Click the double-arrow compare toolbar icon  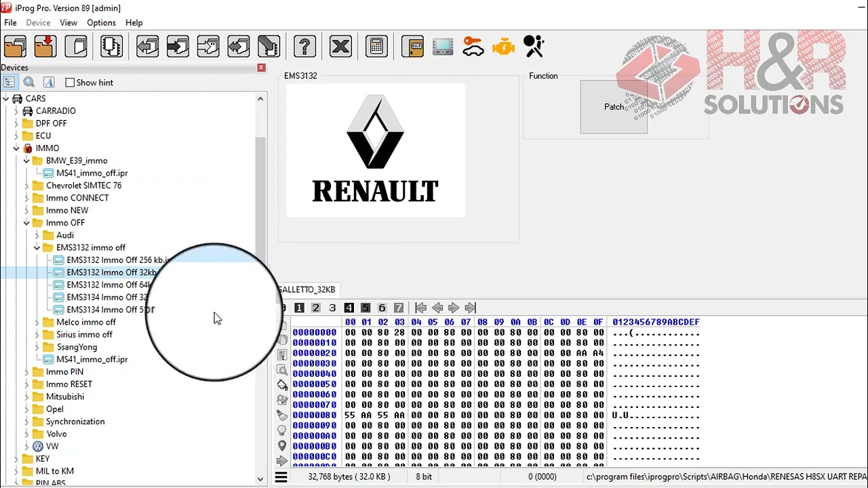coord(238,47)
